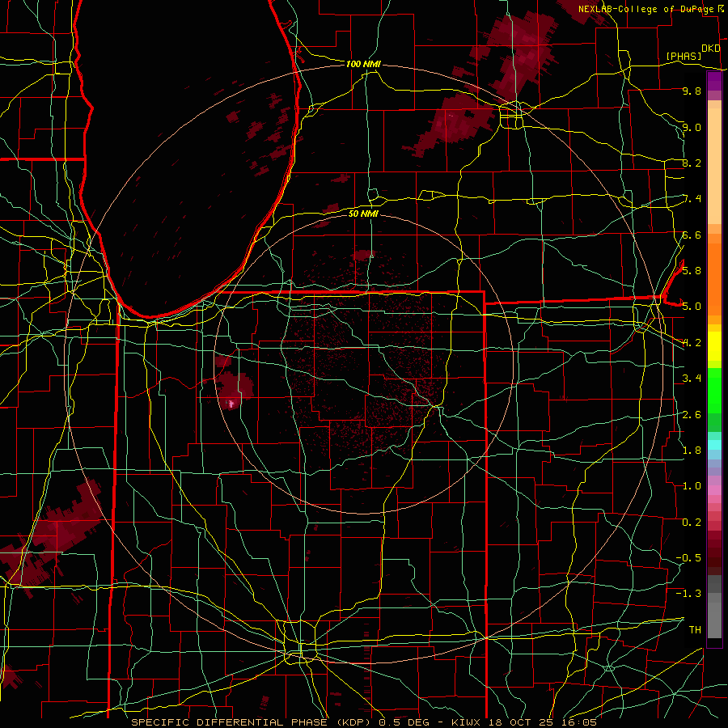Pick the bright yellow band in the color scale
The width and height of the screenshot is (728, 728).
coord(714,346)
